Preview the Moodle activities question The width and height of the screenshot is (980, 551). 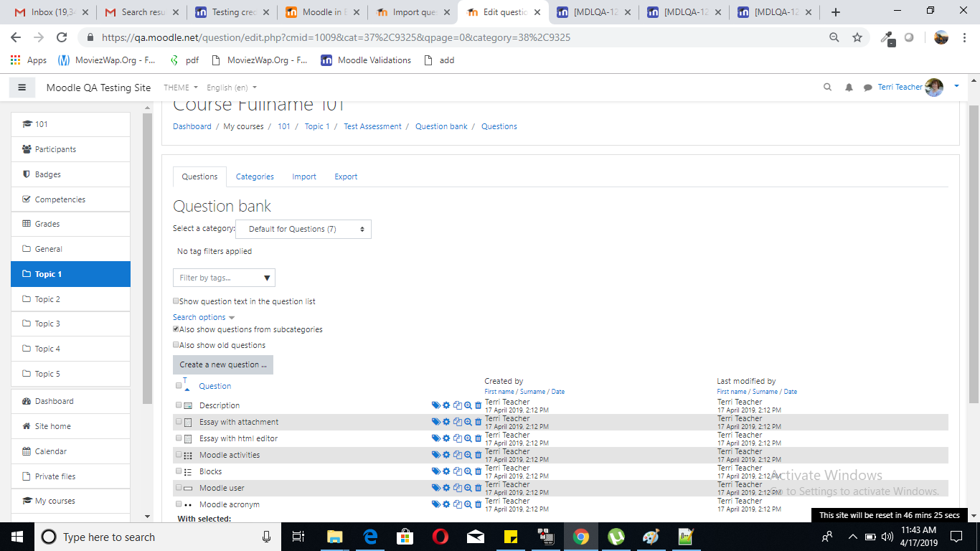[x=468, y=455]
